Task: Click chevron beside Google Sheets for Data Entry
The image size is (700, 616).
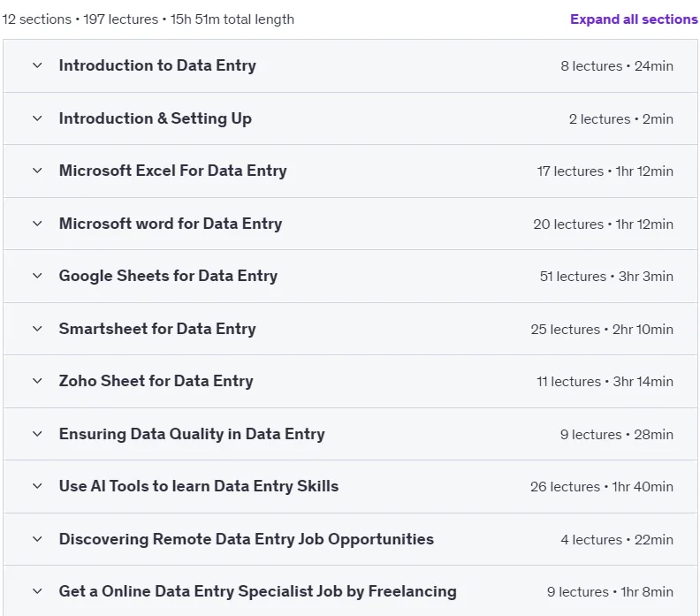Action: click(x=37, y=276)
